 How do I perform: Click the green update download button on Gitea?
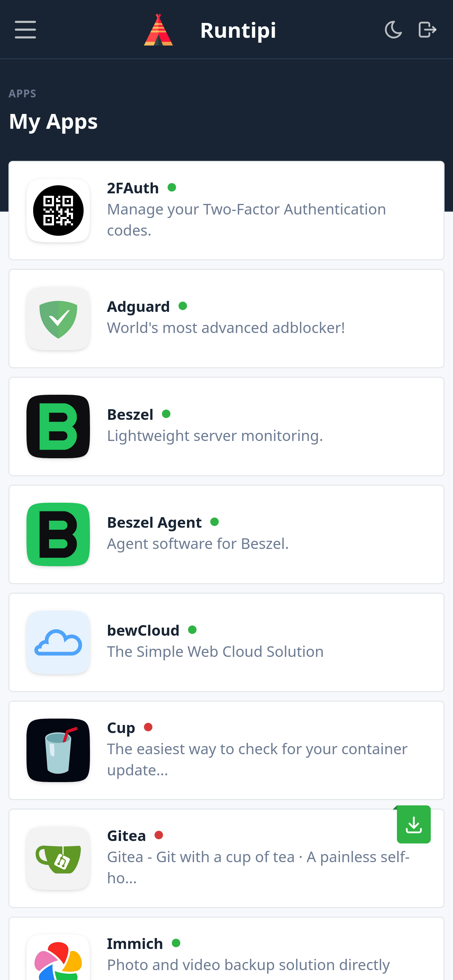point(413,824)
